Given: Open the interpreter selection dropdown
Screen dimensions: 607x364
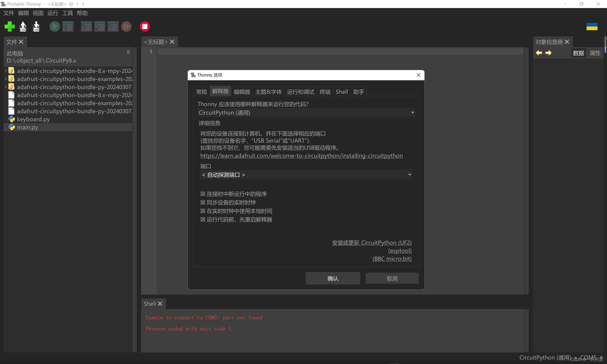Looking at the screenshot, I should coord(412,112).
